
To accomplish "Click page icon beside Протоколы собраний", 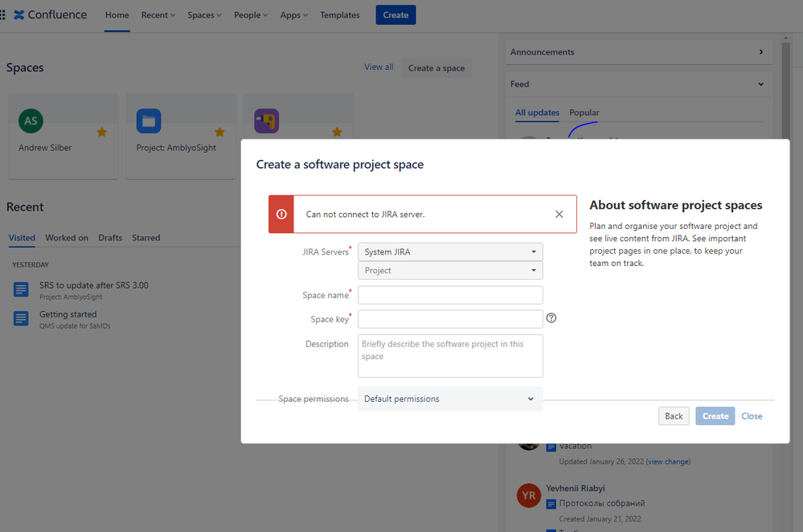I will pos(551,504).
